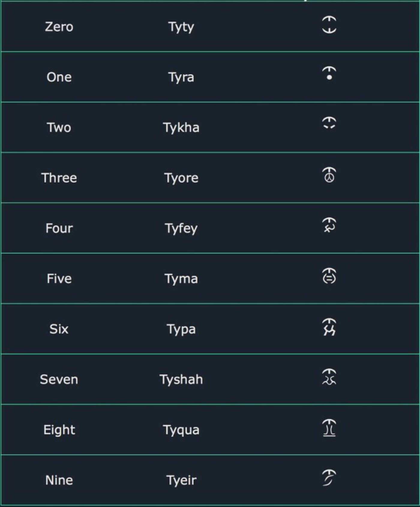
Task: Click the English label Four
Action: pos(59,228)
